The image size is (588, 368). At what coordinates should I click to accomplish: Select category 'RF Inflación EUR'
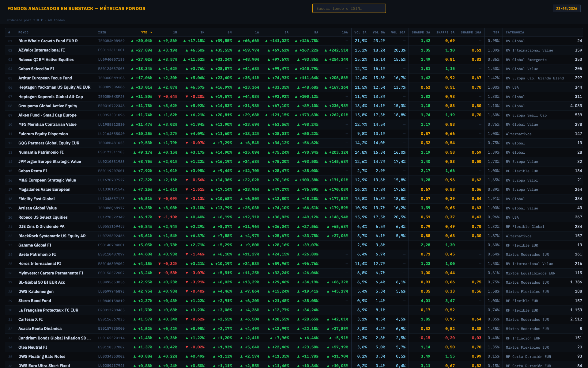523,338
